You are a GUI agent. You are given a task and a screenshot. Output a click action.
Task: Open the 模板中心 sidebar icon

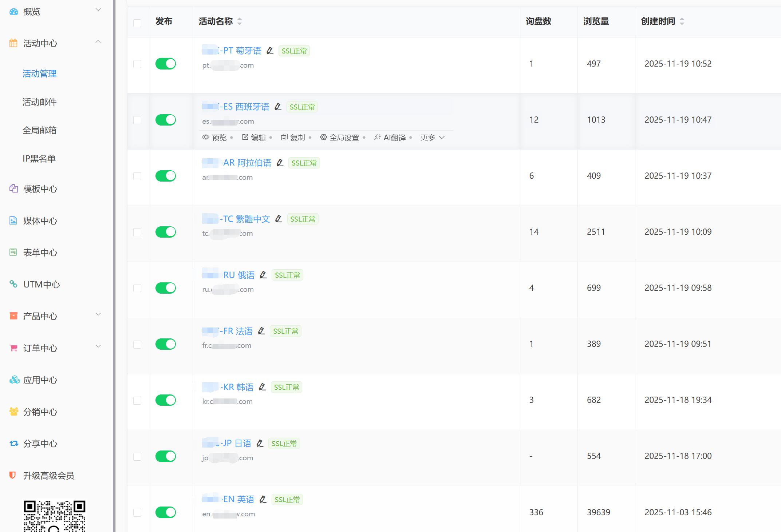tap(13, 189)
